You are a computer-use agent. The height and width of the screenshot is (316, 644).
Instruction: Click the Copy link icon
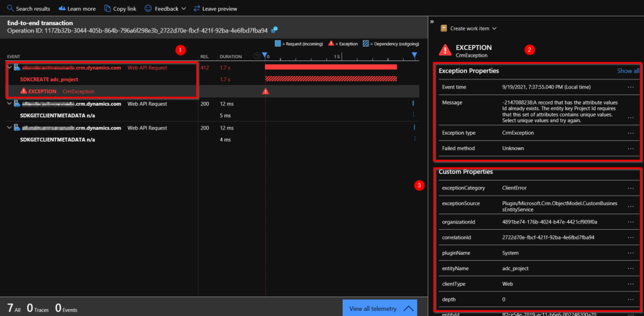108,8
